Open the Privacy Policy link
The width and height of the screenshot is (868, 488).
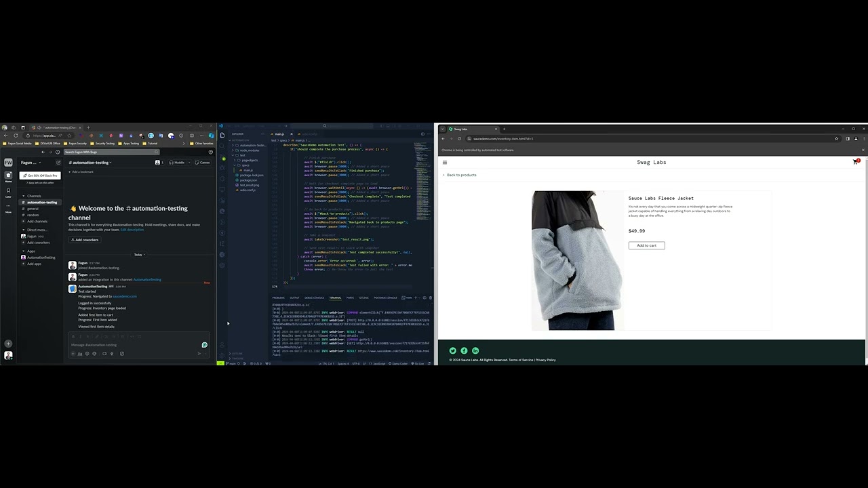(546, 360)
